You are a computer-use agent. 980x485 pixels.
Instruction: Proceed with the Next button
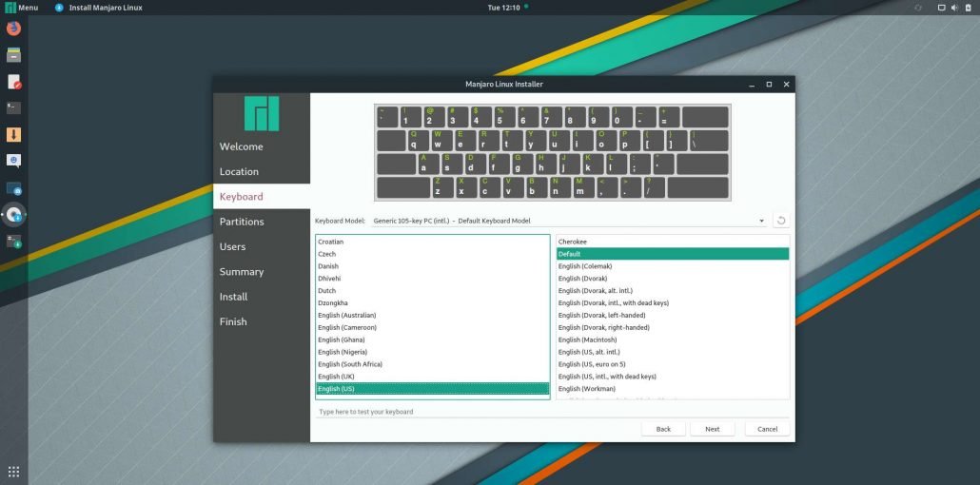(712, 429)
